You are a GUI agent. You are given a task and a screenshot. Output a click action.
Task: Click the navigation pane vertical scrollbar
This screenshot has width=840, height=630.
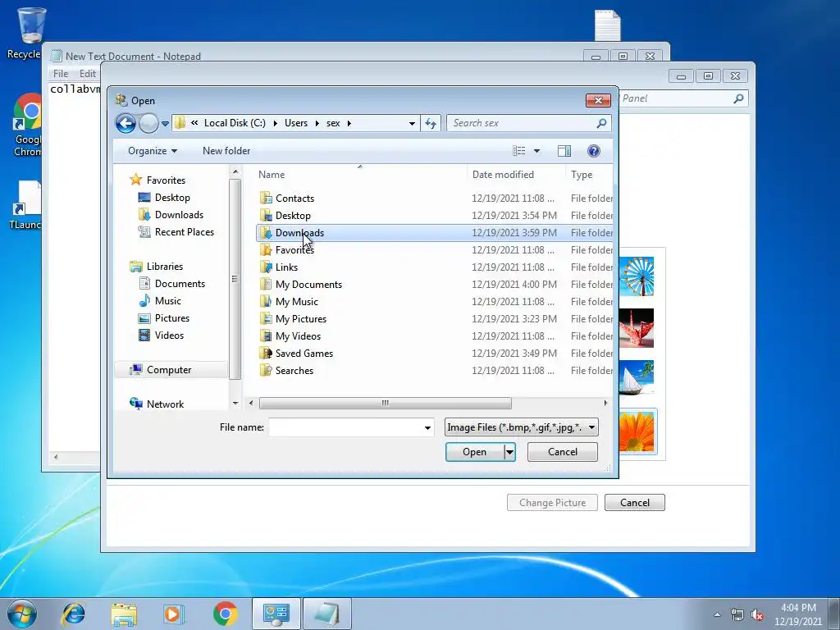pyautogui.click(x=235, y=279)
